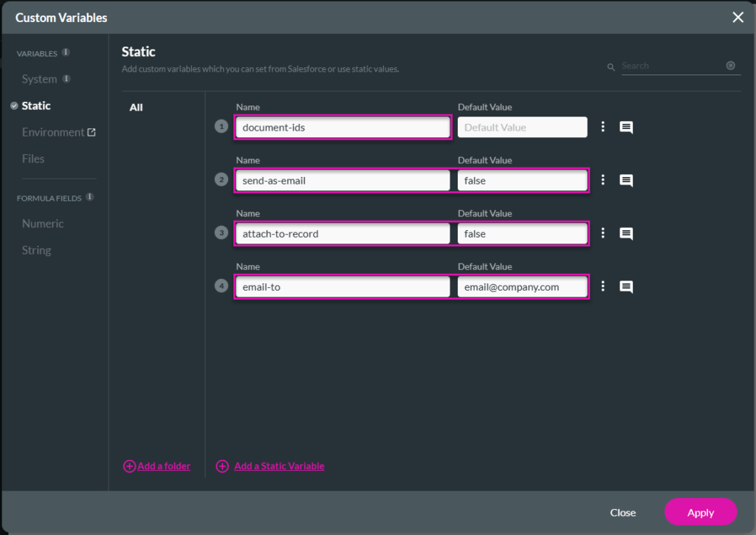This screenshot has height=535, width=756.
Task: Switch to Numeric under Formula Fields
Action: coord(43,224)
